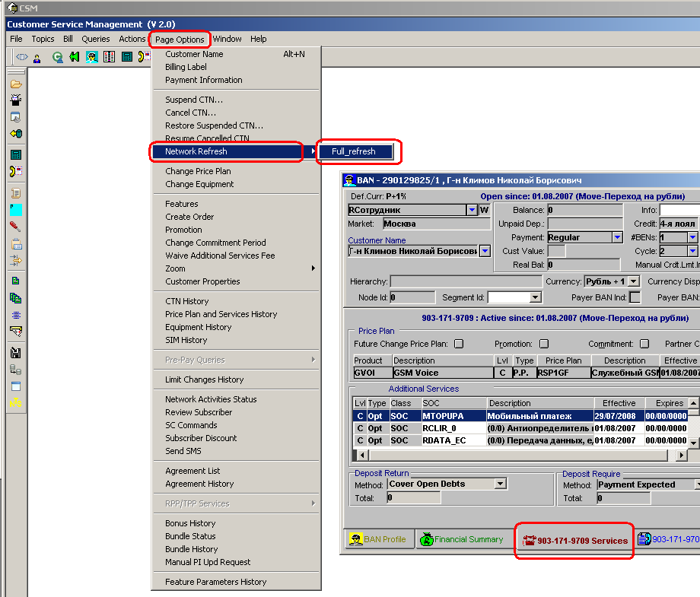Toggle the Future Change Price Plan checkbox
The image size is (700, 597).
coord(459,344)
